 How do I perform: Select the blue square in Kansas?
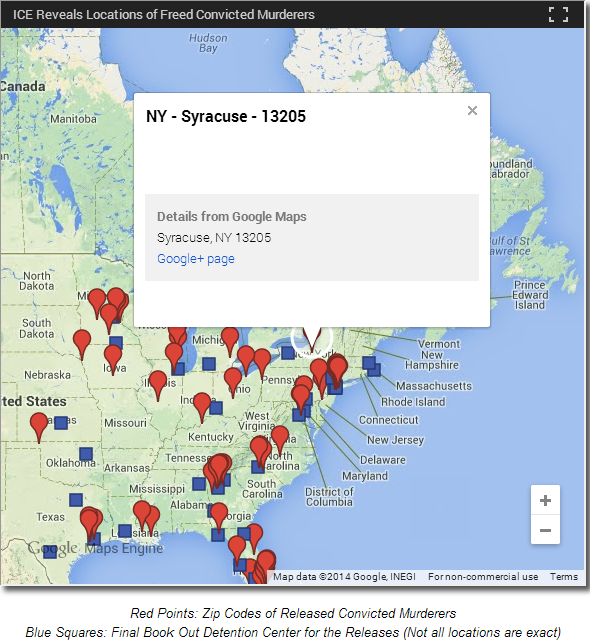pyautogui.click(x=61, y=423)
